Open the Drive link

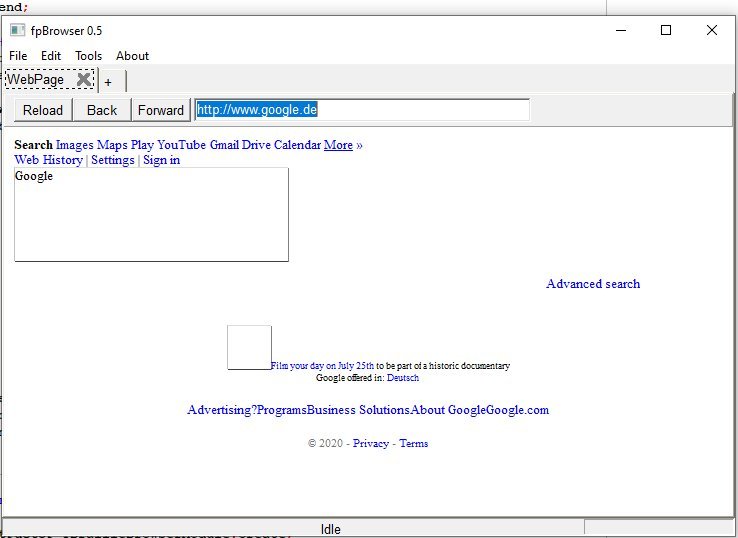[x=256, y=145]
